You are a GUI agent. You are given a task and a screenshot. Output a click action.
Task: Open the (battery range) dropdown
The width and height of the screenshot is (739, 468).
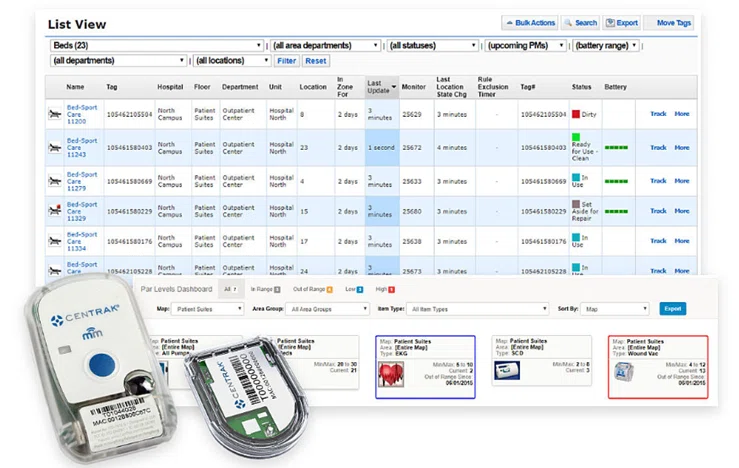606,45
